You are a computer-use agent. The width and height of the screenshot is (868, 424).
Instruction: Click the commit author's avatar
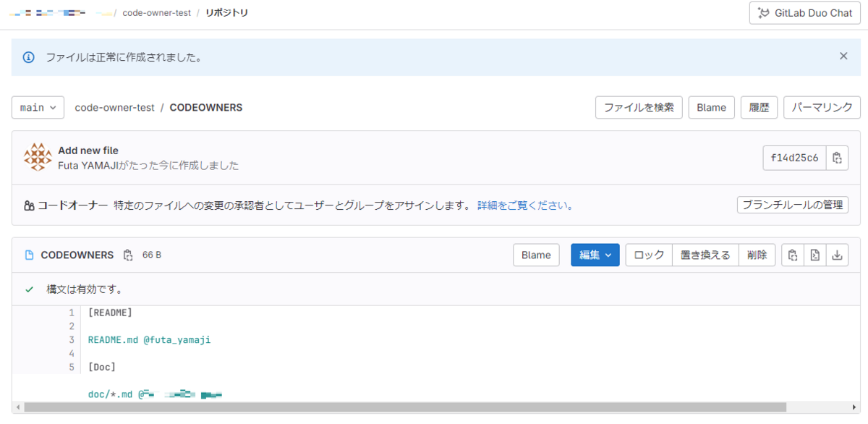click(x=37, y=157)
